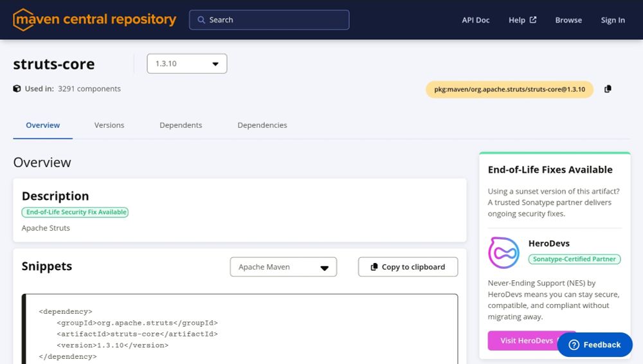Switch to the Dependencies tab
This screenshot has height=364, width=643.
click(x=262, y=125)
